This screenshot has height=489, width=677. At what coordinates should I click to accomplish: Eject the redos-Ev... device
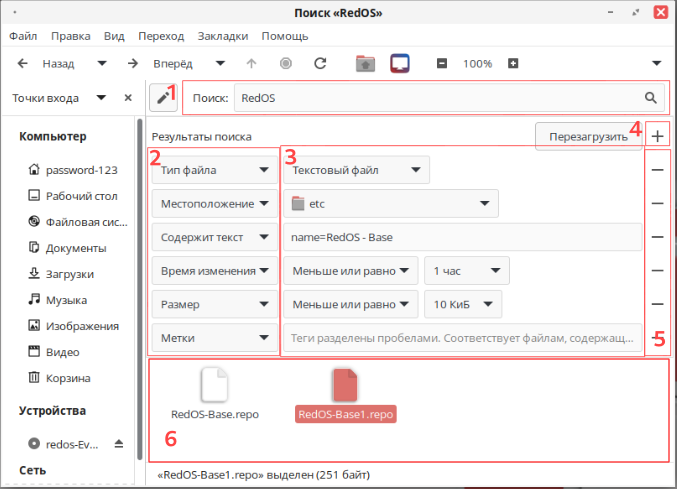(119, 444)
